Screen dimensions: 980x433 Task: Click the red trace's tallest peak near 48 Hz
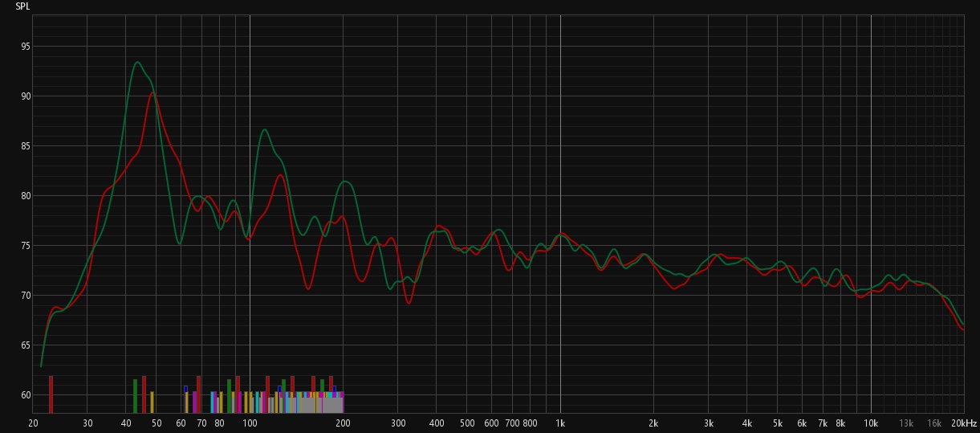tap(152, 93)
